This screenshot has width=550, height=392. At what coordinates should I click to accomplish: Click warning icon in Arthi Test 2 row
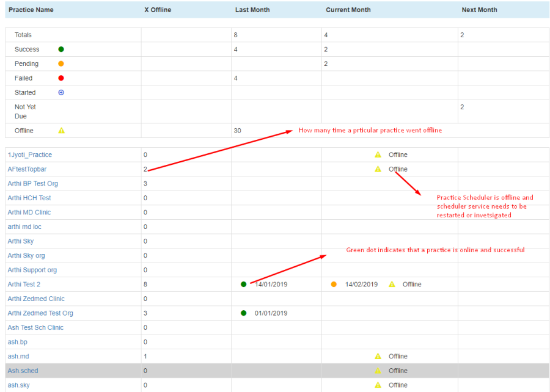click(x=392, y=284)
